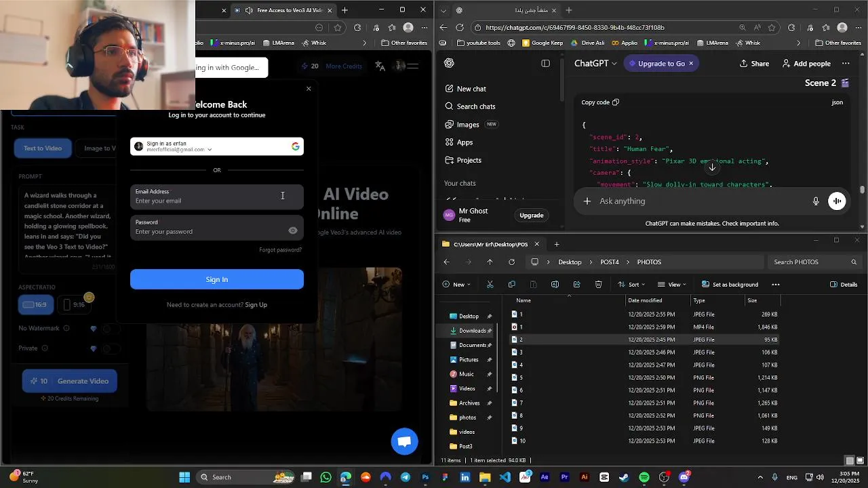Viewport: 868px width, 488px height.
Task: Open WhatsApp from the taskbar
Action: tap(326, 477)
